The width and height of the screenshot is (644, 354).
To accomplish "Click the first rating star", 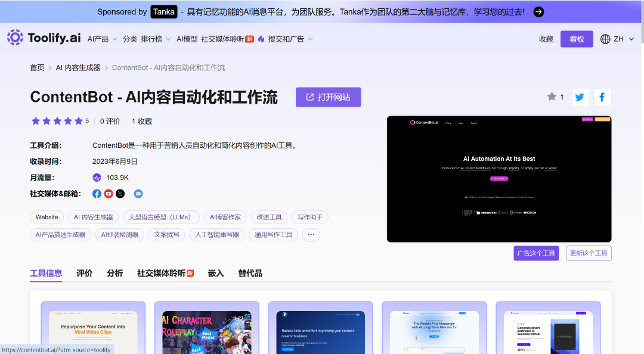I will 36,121.
